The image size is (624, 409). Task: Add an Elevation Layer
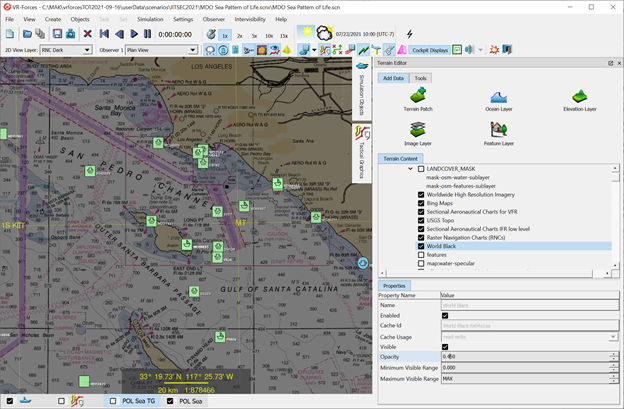(x=580, y=100)
